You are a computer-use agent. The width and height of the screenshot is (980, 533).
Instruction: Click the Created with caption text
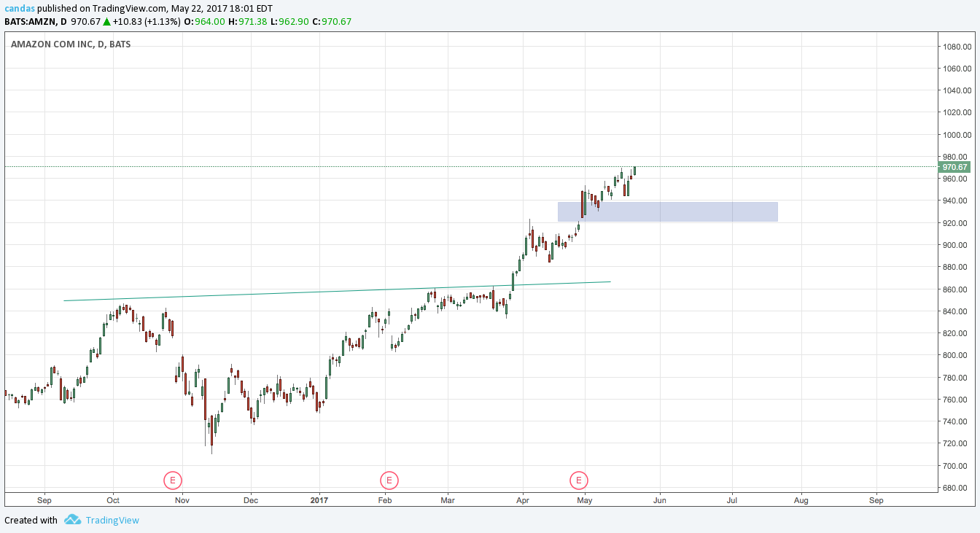click(31, 520)
